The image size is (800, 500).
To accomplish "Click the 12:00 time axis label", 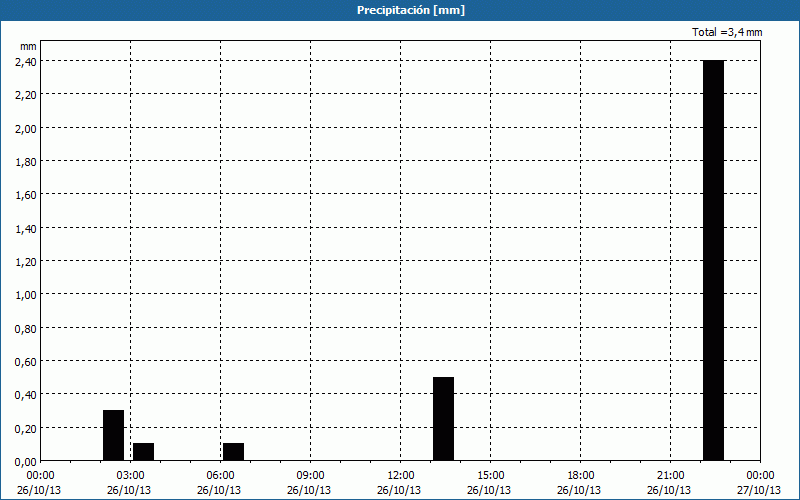I will click(401, 476).
